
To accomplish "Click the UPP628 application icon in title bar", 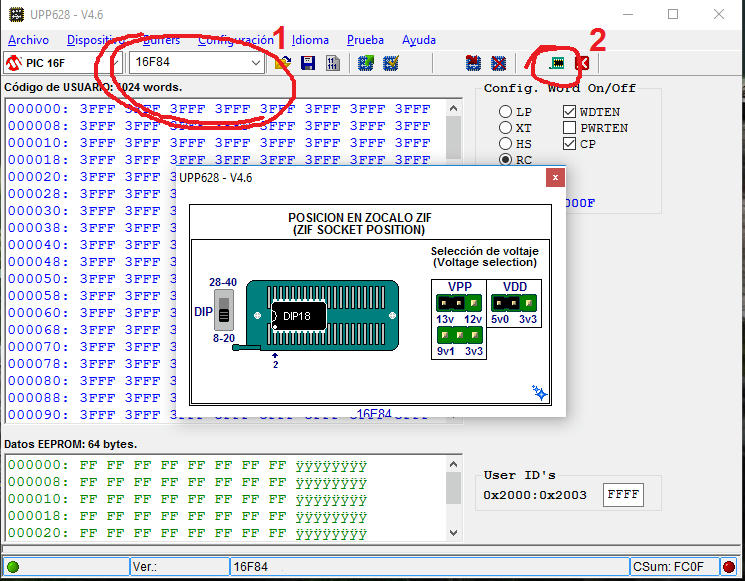I will (16, 14).
